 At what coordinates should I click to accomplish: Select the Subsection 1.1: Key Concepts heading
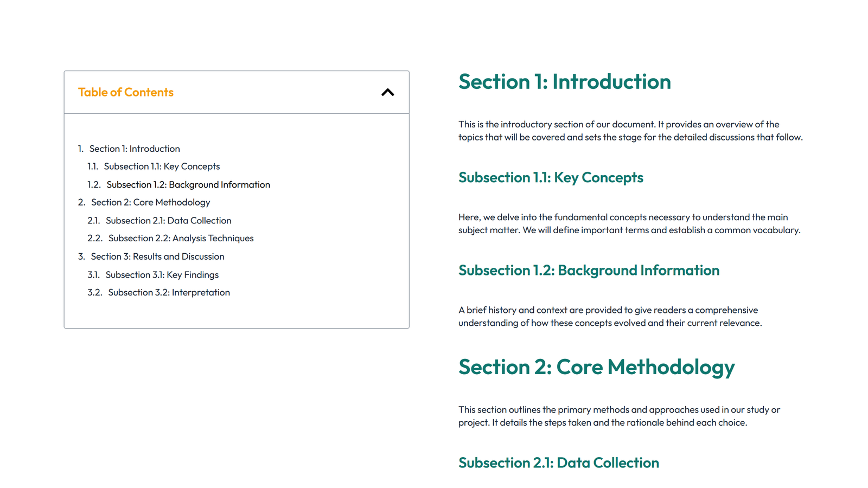pos(551,177)
